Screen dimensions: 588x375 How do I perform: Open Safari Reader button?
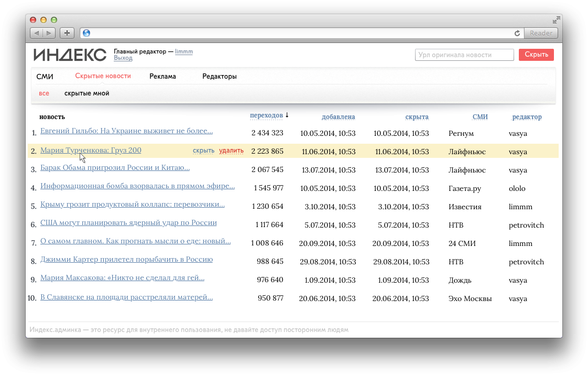click(540, 33)
